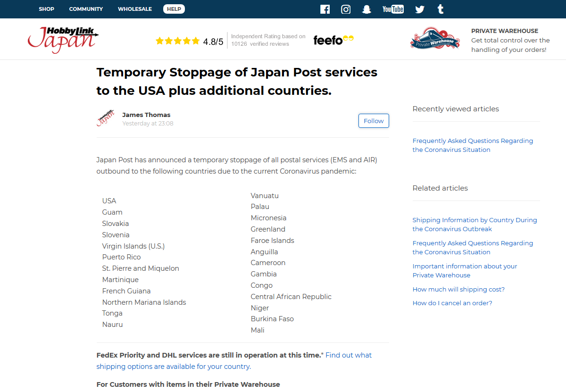Screen dimensions: 566x392
Task: Open related Frequently Asked Questions Coronavirus link
Action: (473, 248)
